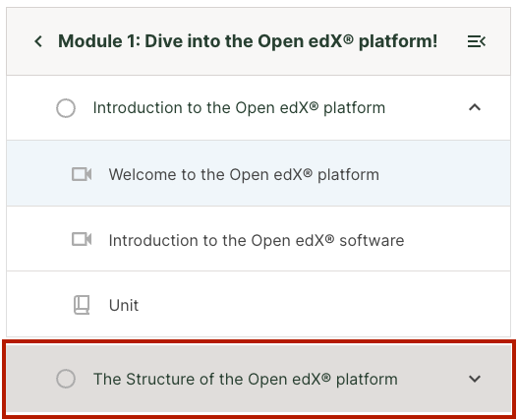This screenshot has width=517, height=420.
Task: Click video camera icon beside Welcome unit
Action: click(x=82, y=174)
